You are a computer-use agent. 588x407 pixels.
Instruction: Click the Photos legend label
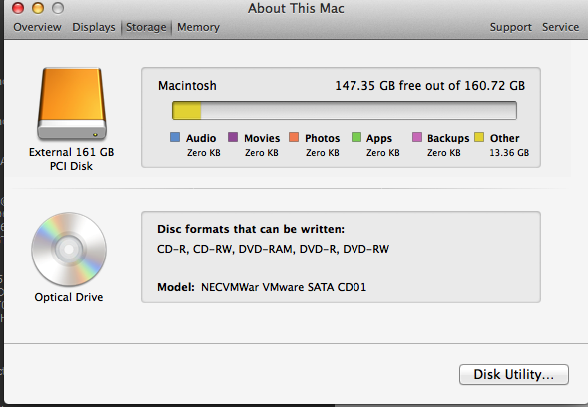tap(322, 138)
